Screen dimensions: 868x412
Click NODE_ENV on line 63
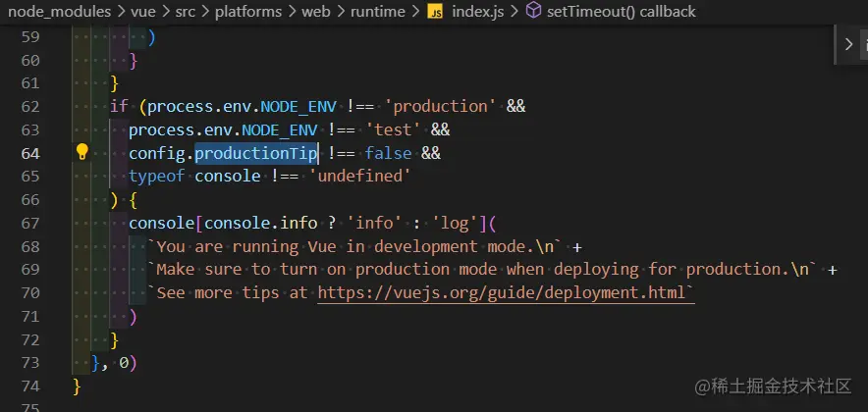point(280,129)
